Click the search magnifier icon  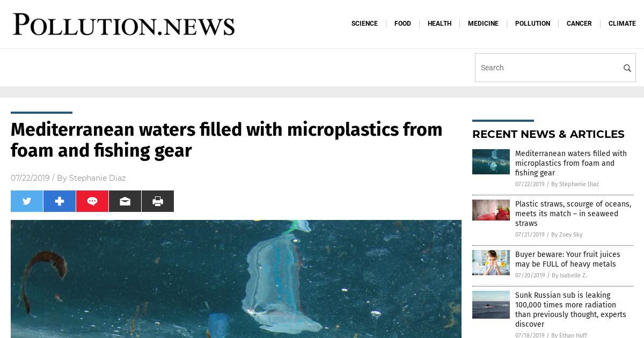point(627,68)
